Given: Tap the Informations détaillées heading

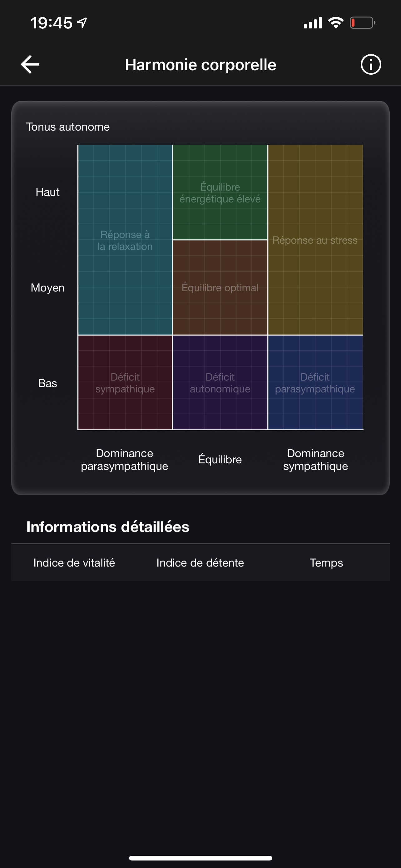Looking at the screenshot, I should [x=108, y=527].
